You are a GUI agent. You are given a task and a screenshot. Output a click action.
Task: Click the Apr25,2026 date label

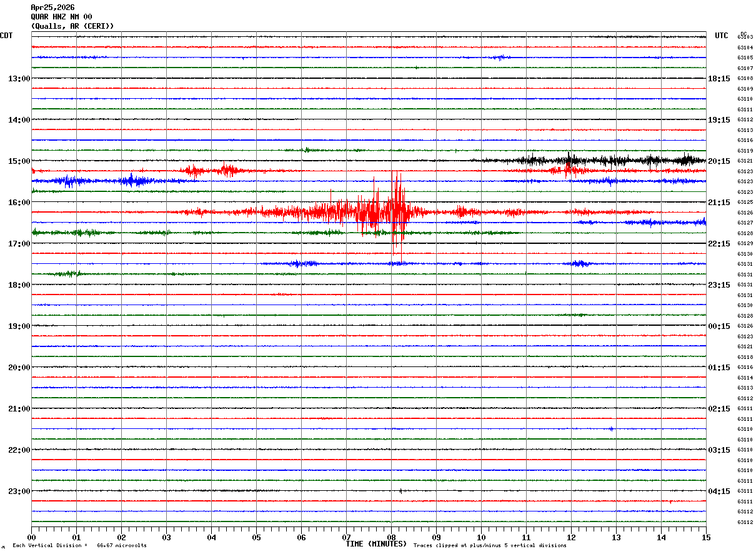pyautogui.click(x=52, y=8)
